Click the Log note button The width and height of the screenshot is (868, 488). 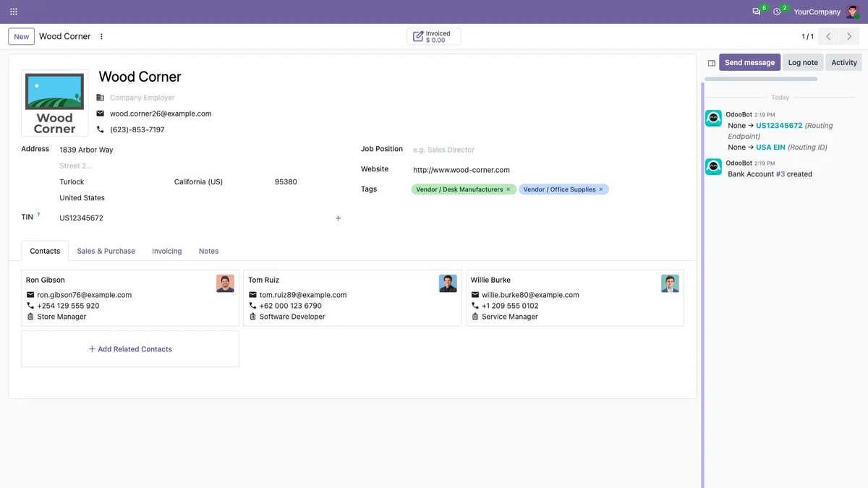tap(803, 63)
